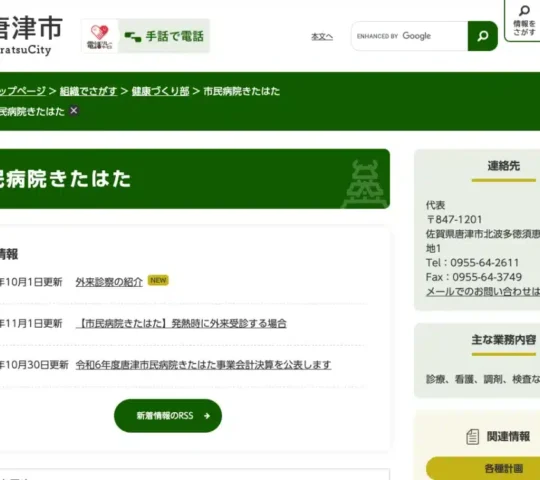The height and width of the screenshot is (480, 540).
Task: Click the 診療、看護、調剤 description text
Action: coord(483,379)
